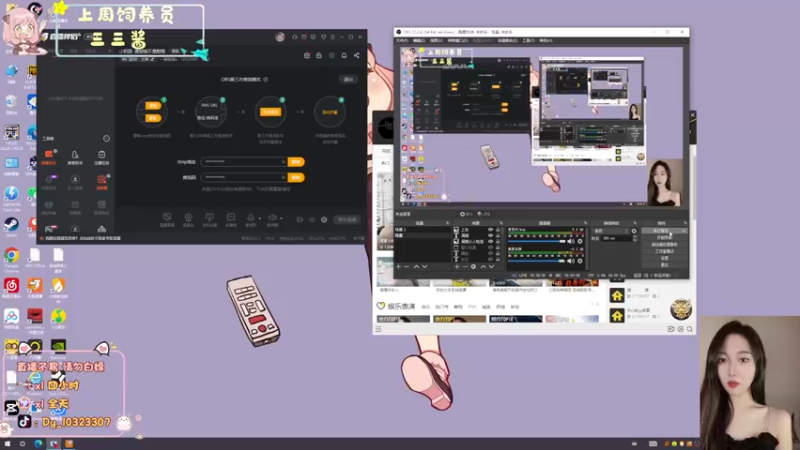The height and width of the screenshot is (450, 800).
Task: Copy the stream key with orange button
Action: click(x=296, y=178)
